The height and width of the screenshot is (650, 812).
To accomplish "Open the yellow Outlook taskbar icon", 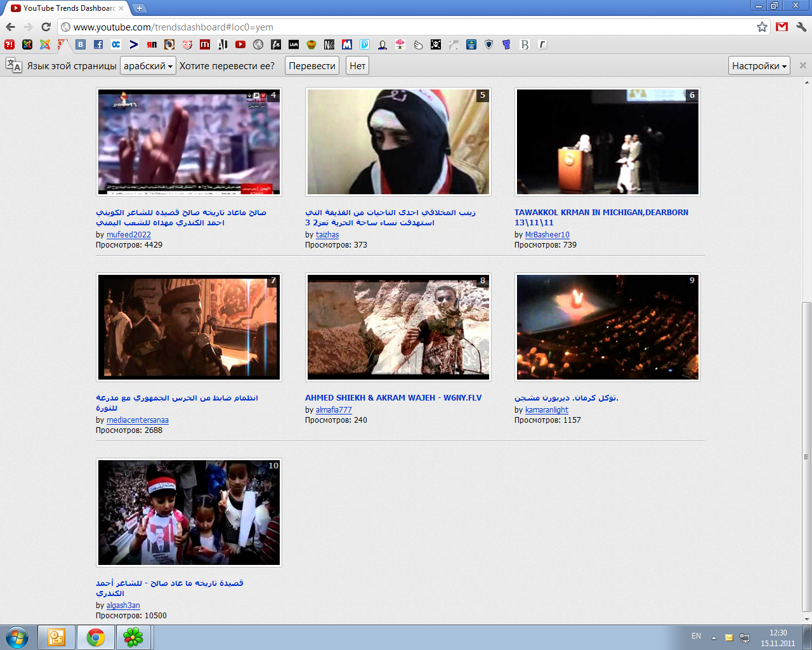I will [57, 637].
